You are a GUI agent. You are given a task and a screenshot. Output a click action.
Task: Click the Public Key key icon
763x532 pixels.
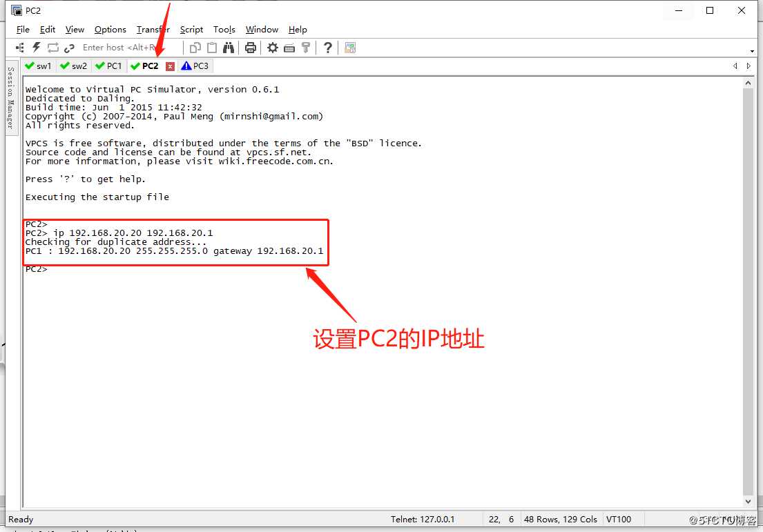pyautogui.click(x=306, y=48)
